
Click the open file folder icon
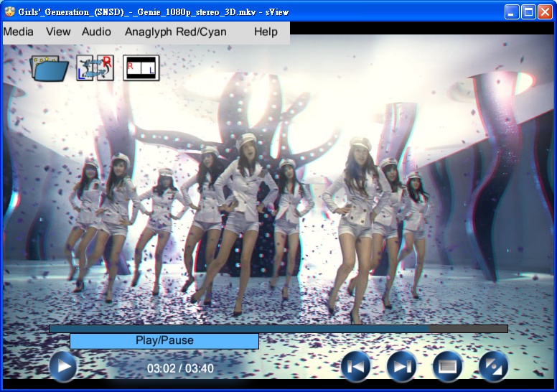50,68
